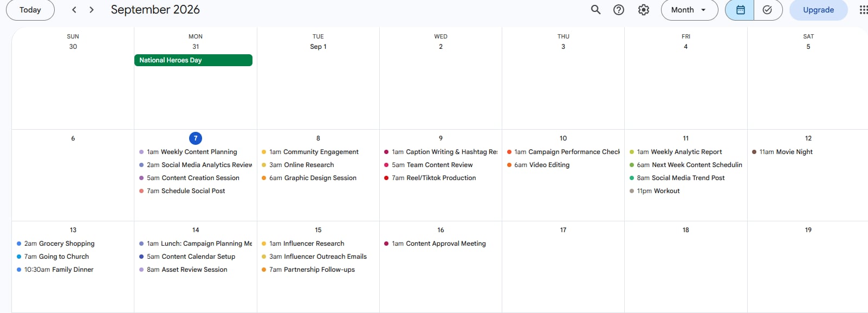868x313 pixels.
Task: Select the highlighted date 7
Action: 196,138
